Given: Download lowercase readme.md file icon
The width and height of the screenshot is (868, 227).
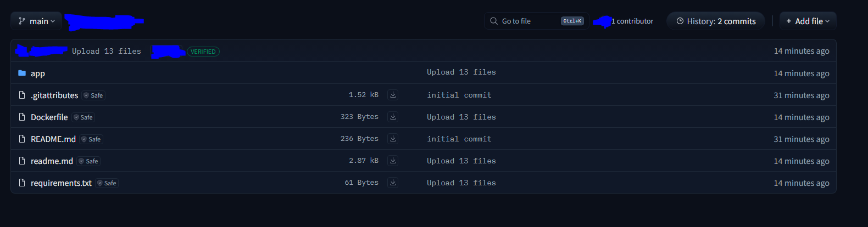Looking at the screenshot, I should point(393,161).
